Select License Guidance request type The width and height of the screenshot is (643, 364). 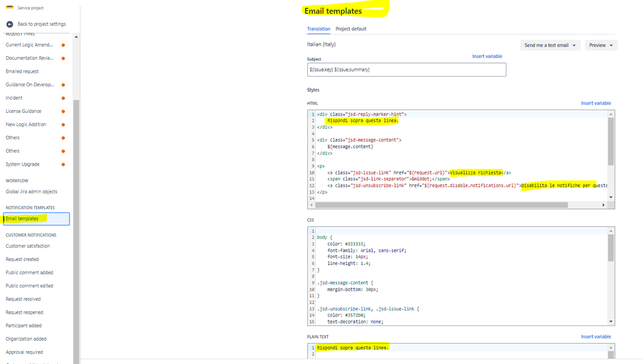click(x=23, y=111)
